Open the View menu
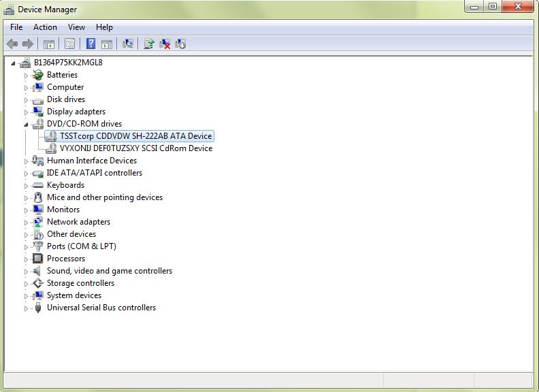 click(x=76, y=27)
